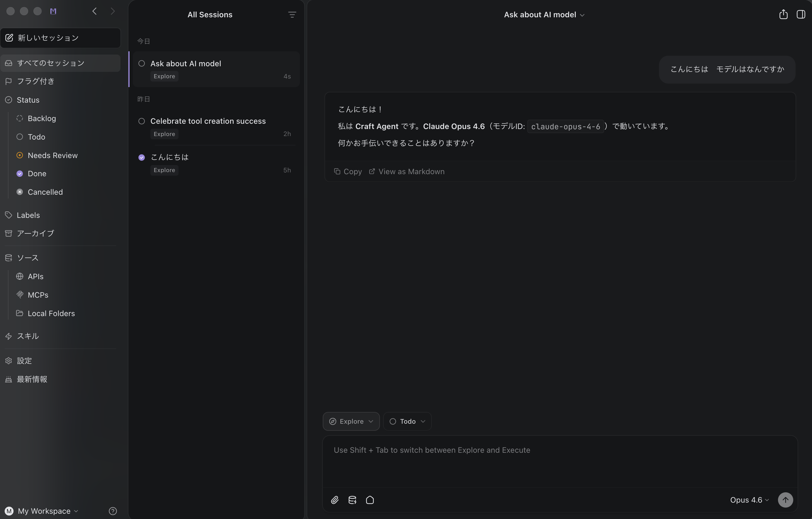Toggle the done checkmark on こんにちは session
The width and height of the screenshot is (812, 519).
click(142, 157)
